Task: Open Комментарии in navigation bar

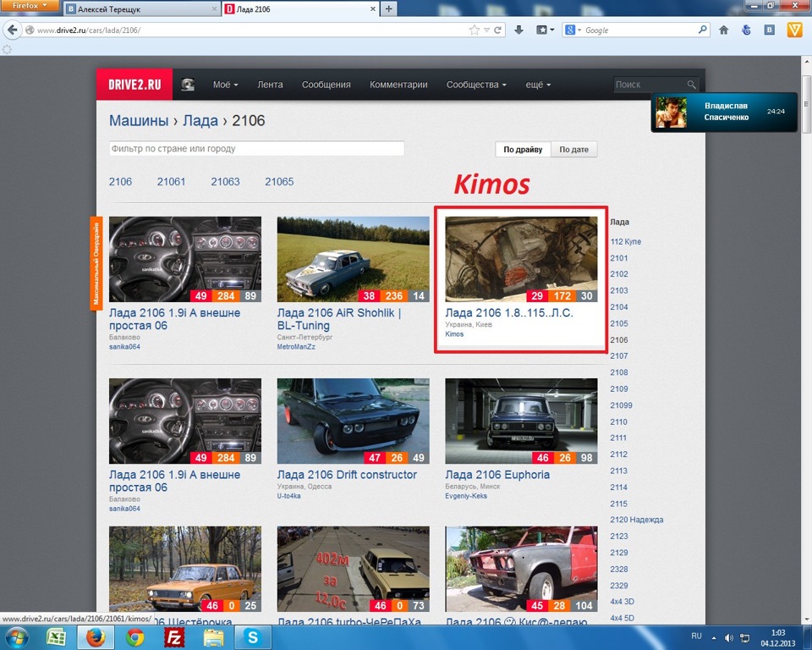Action: pyautogui.click(x=398, y=85)
